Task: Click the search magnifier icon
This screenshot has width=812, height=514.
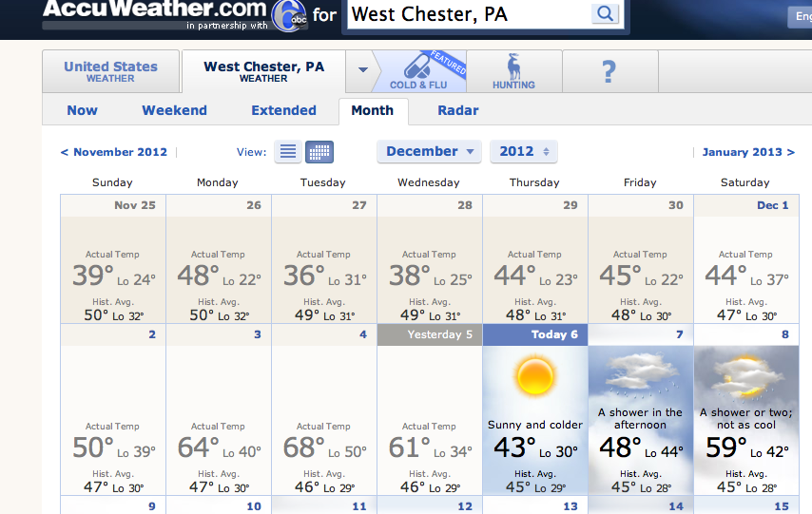Action: click(x=605, y=14)
